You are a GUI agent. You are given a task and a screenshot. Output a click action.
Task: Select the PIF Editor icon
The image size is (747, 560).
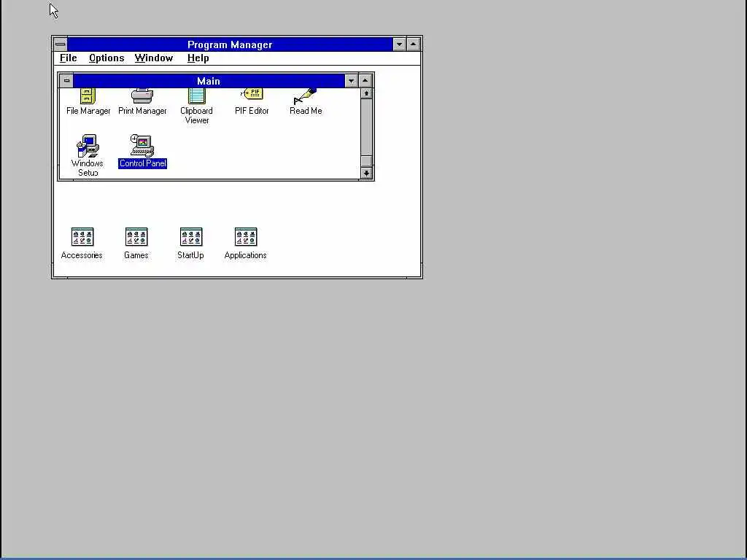point(252,101)
